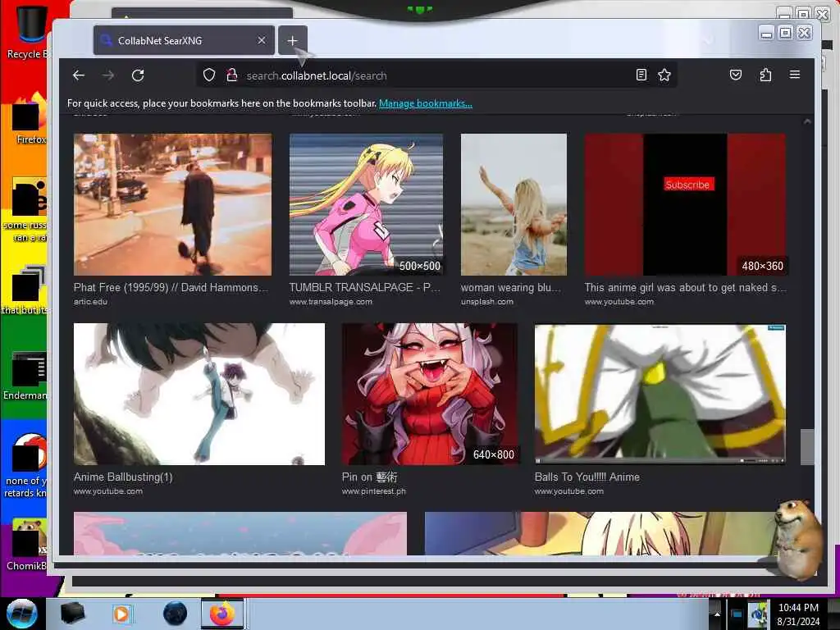Open the 'some russ' desktop icon
The width and height of the screenshot is (840, 630).
coord(25,210)
